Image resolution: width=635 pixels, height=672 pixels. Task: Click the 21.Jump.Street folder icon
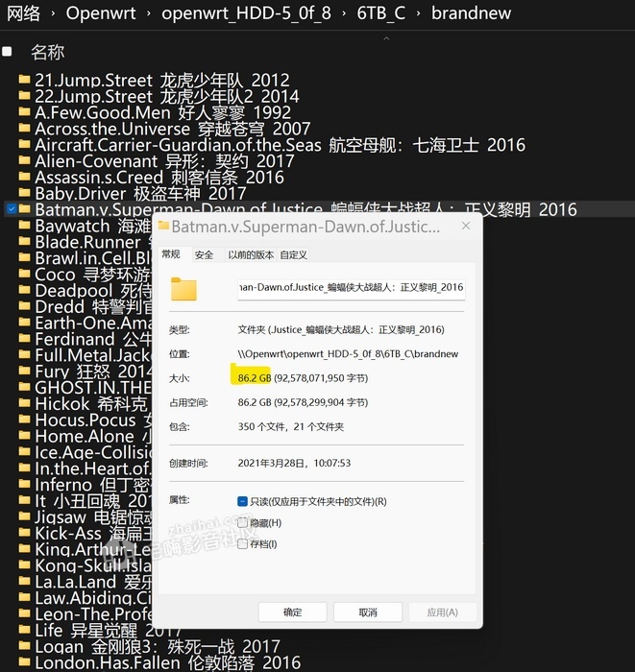(24, 80)
